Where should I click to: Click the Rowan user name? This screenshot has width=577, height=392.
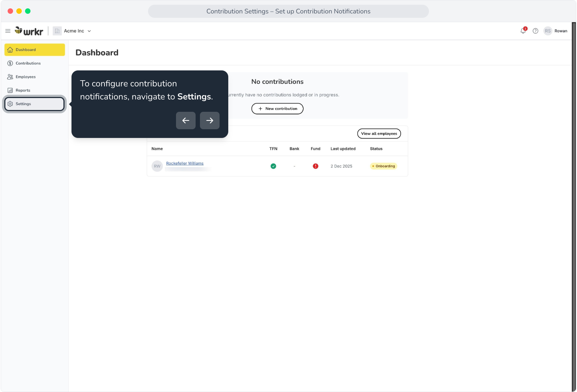(561, 31)
